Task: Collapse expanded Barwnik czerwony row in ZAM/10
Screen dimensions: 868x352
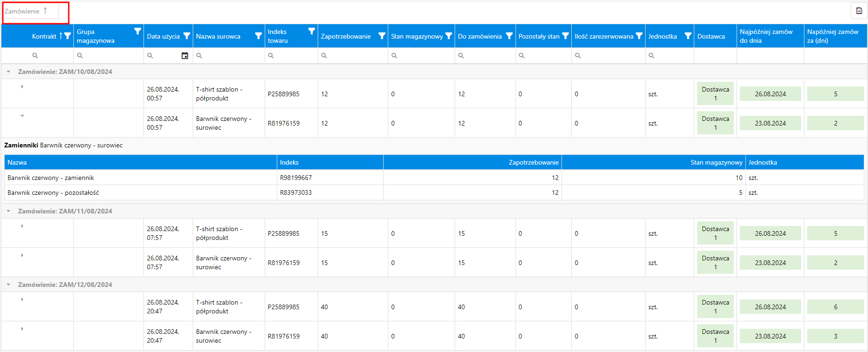Action: (x=22, y=116)
